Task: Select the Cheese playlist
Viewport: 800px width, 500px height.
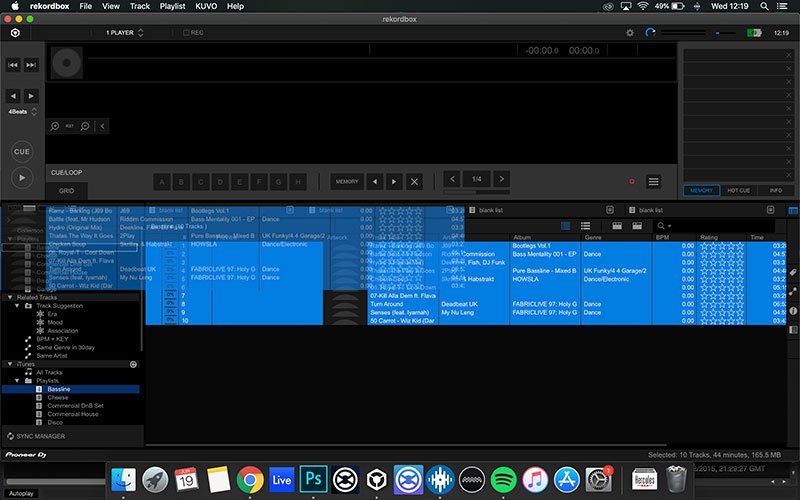Action: 58,397
